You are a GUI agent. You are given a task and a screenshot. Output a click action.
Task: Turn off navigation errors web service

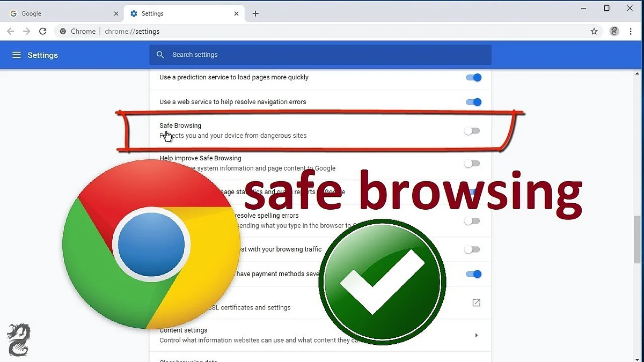(473, 102)
